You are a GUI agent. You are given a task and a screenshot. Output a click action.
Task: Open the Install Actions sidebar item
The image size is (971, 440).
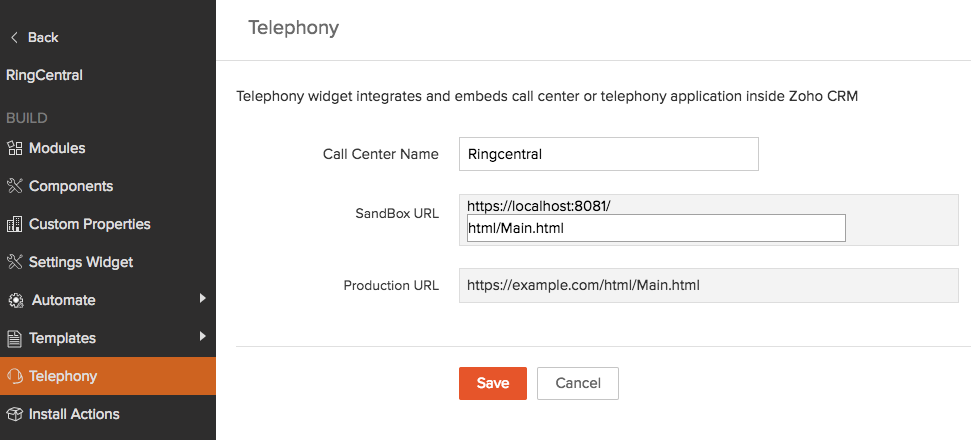pos(74,414)
